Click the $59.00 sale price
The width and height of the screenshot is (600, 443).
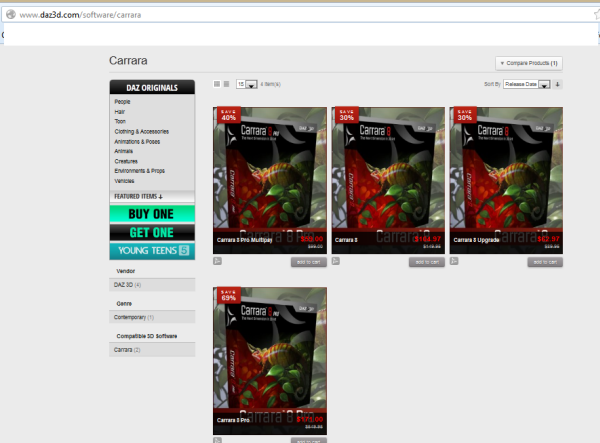[x=311, y=239]
